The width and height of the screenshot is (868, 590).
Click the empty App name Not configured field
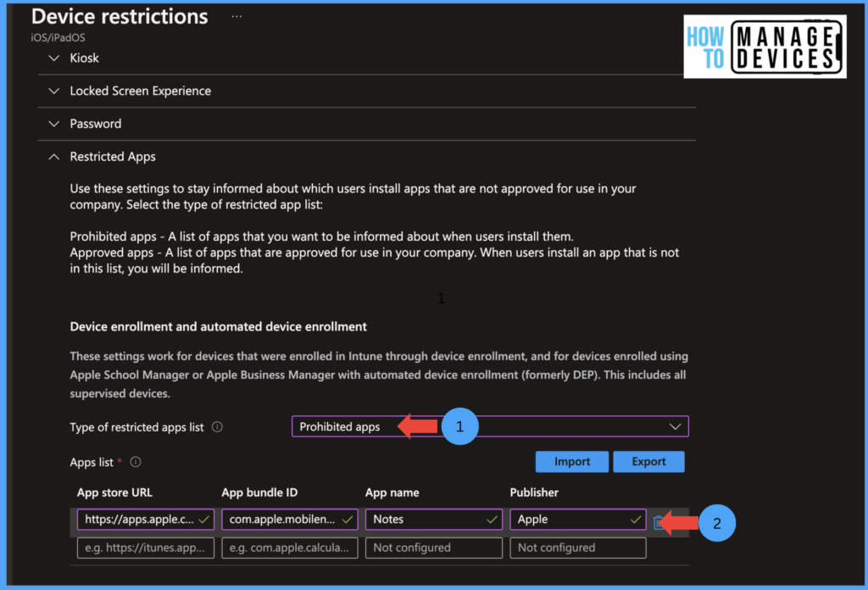(433, 548)
